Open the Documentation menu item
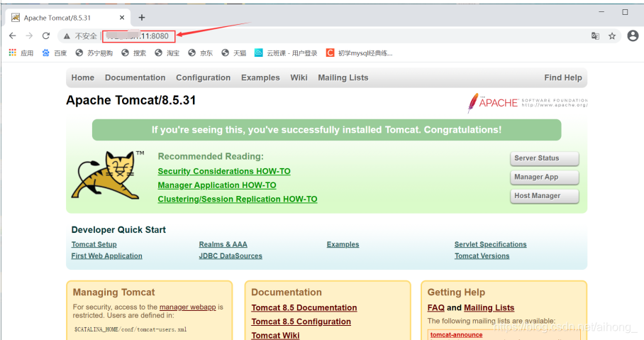This screenshot has width=644, height=340. pyautogui.click(x=135, y=77)
